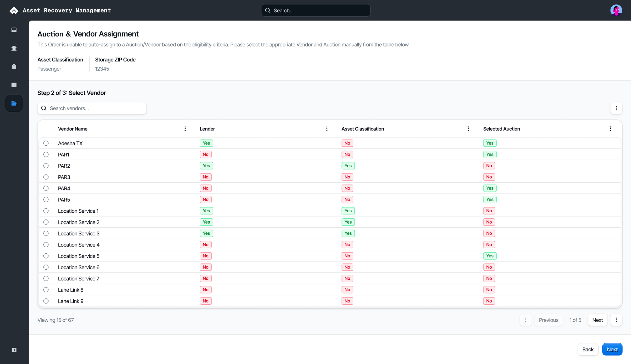
Task: Open the bank building sidebar icon
Action: click(14, 48)
